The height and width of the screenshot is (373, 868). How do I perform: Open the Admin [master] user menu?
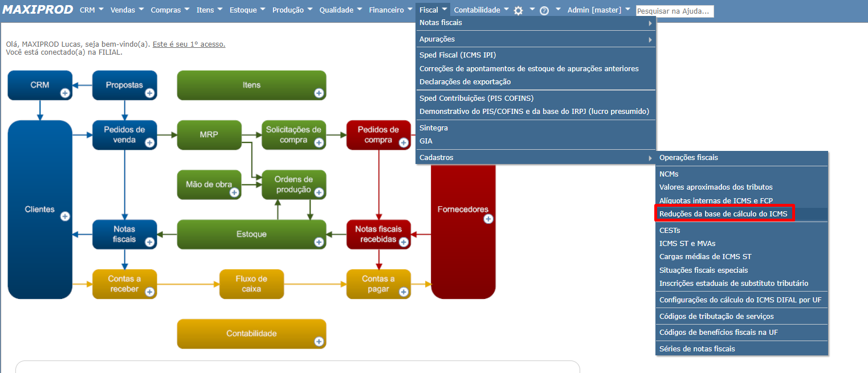pos(599,10)
